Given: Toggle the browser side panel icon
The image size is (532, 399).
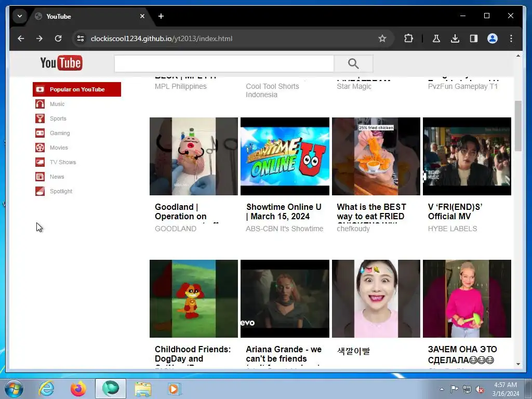Looking at the screenshot, I should pyautogui.click(x=474, y=38).
